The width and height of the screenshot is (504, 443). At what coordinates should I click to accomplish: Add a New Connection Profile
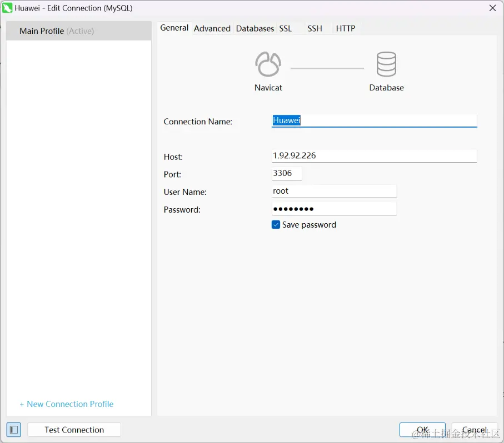[x=67, y=404]
